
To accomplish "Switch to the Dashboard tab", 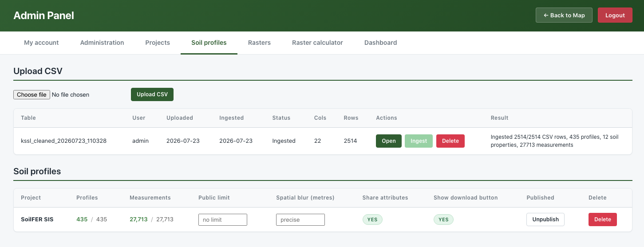I will pyautogui.click(x=380, y=43).
